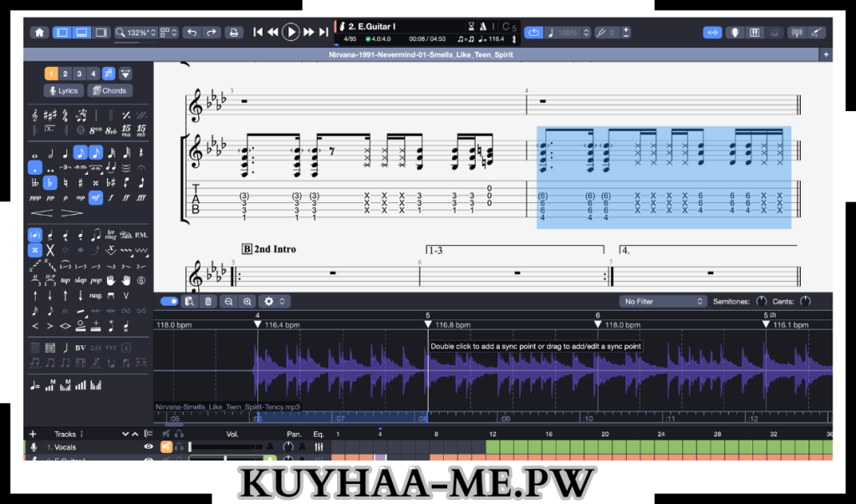The image size is (856, 504).
Task: Select voice 3
Action: 79,74
